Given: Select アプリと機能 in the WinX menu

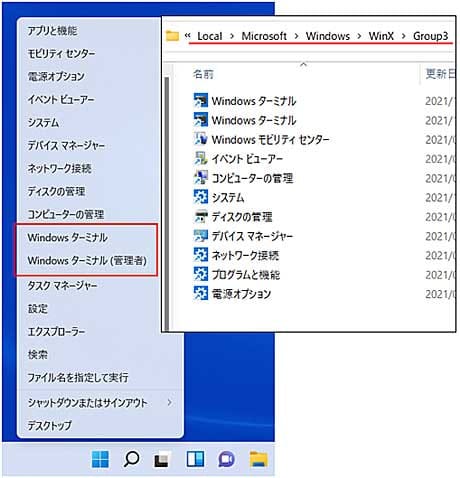Looking at the screenshot, I should coord(52,31).
